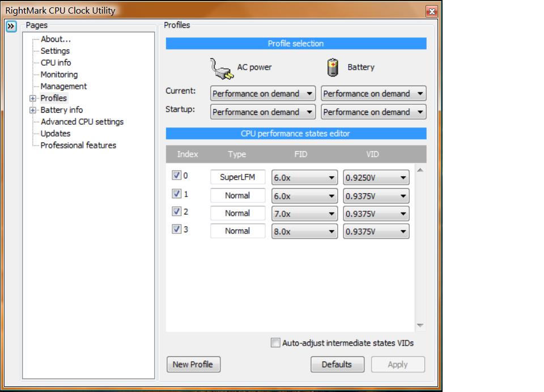Enable Auto-adjust intermediate states VIDs
Viewport: 544px width, 392px height.
tap(275, 343)
